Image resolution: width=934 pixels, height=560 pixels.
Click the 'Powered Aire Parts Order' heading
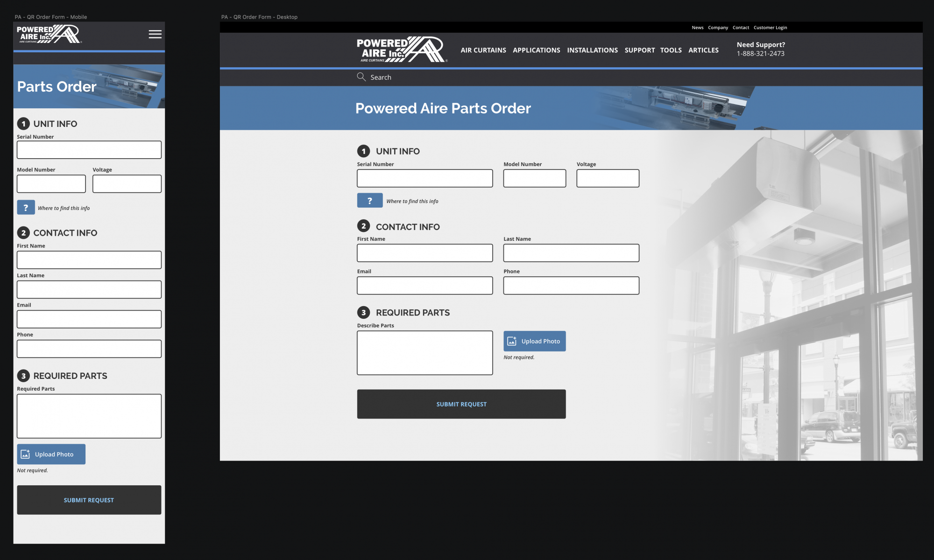pos(443,108)
